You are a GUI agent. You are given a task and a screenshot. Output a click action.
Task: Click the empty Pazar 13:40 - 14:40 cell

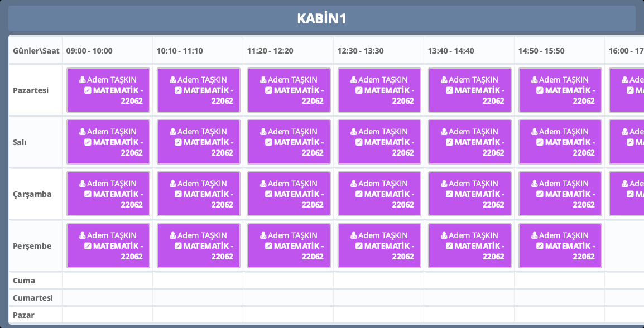pyautogui.click(x=469, y=315)
